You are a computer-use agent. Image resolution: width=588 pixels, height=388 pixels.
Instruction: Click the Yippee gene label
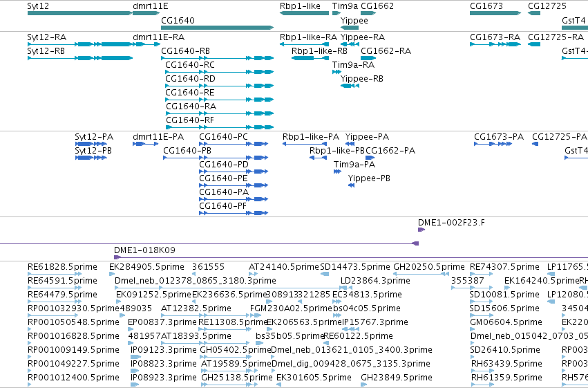pos(354,20)
